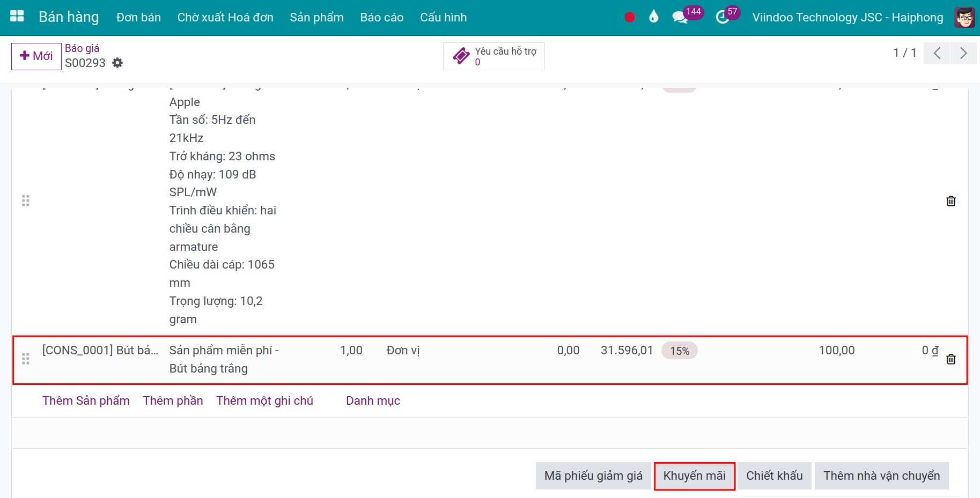
Task: Click the gear icon next to S00293
Action: [x=117, y=63]
